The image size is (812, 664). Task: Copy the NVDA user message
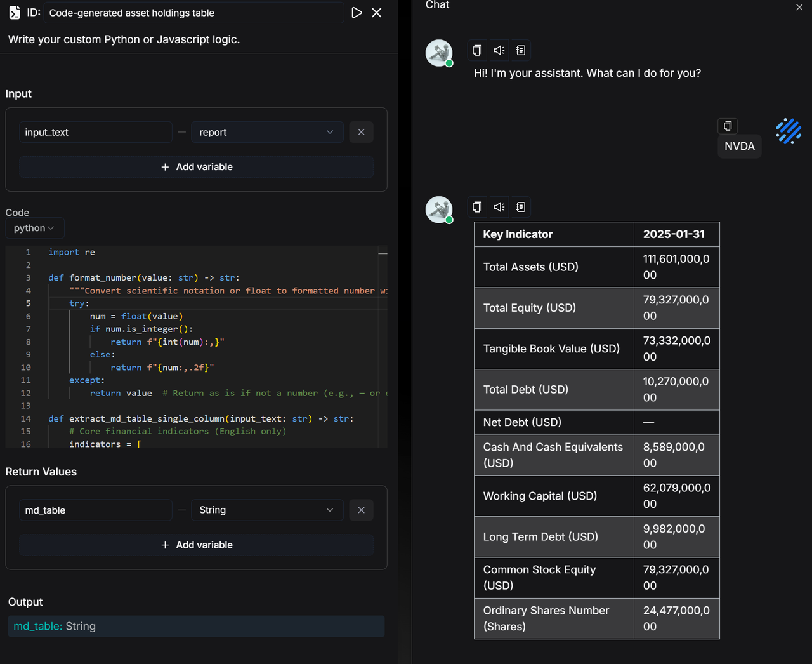coord(728,126)
